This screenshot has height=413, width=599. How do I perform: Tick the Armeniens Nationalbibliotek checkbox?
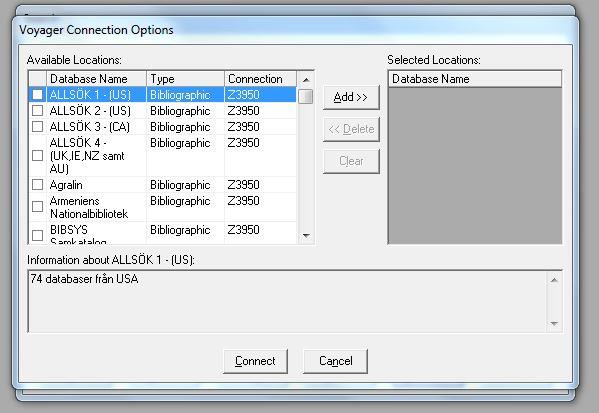click(37, 207)
